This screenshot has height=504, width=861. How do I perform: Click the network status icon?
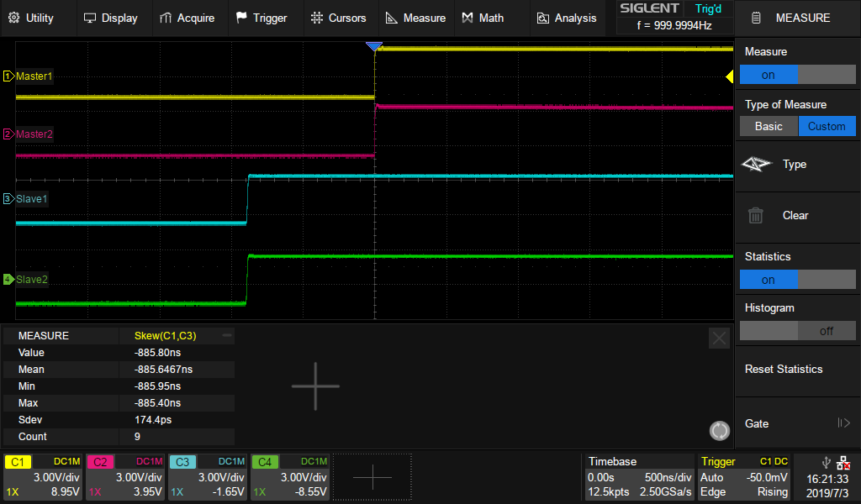pos(843,463)
